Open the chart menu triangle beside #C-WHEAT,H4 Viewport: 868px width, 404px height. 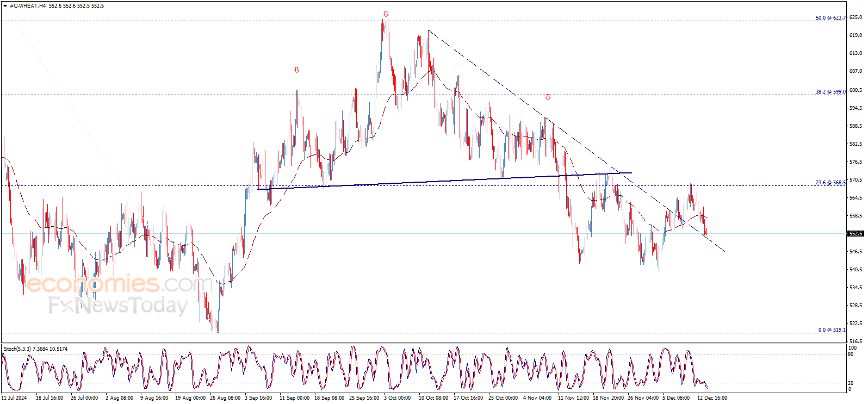(x=5, y=6)
